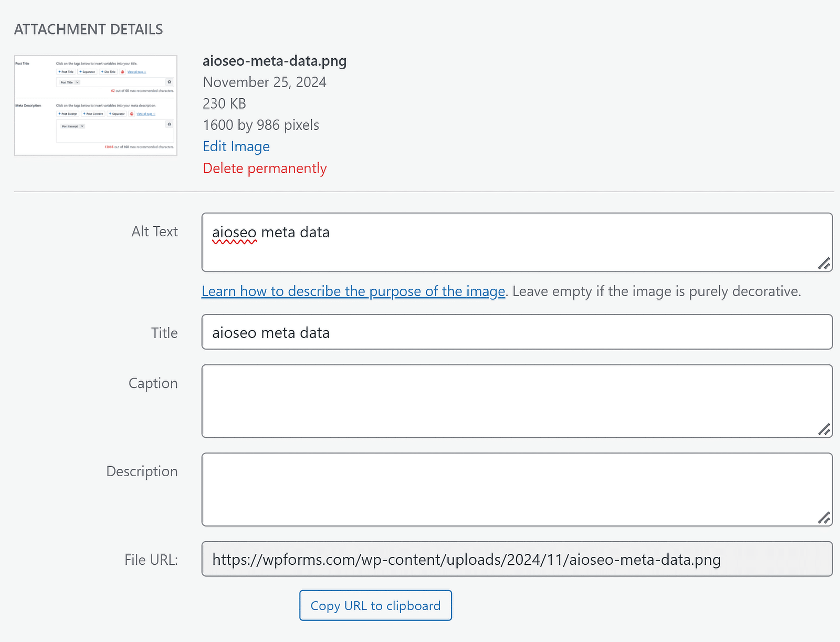Insert the '+ Post Title' variable tag
Image resolution: width=840 pixels, height=642 pixels.
[x=66, y=72]
